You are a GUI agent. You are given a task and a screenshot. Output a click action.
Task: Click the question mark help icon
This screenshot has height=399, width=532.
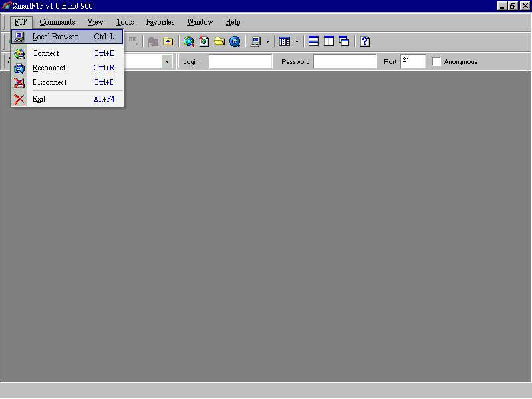pos(365,41)
